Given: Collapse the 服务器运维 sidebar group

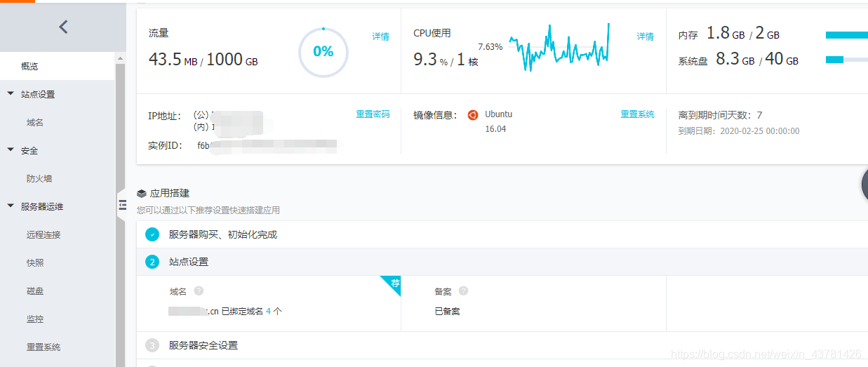Looking at the screenshot, I should coord(11,206).
